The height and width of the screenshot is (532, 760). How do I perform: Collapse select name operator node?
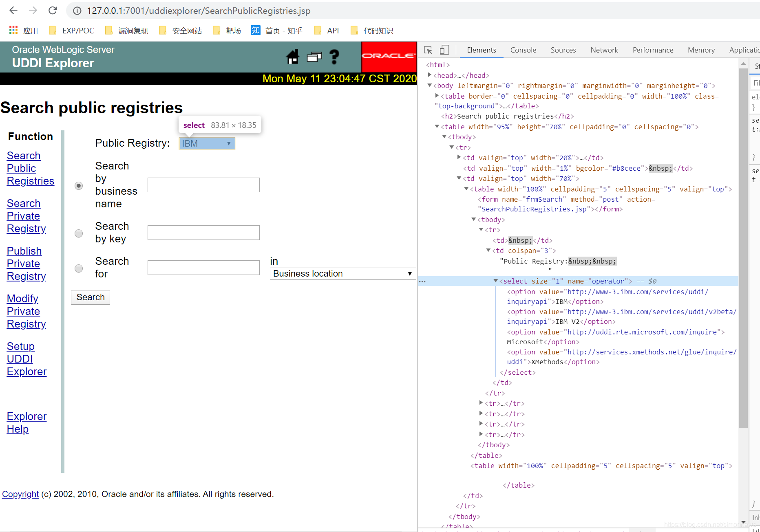(496, 281)
